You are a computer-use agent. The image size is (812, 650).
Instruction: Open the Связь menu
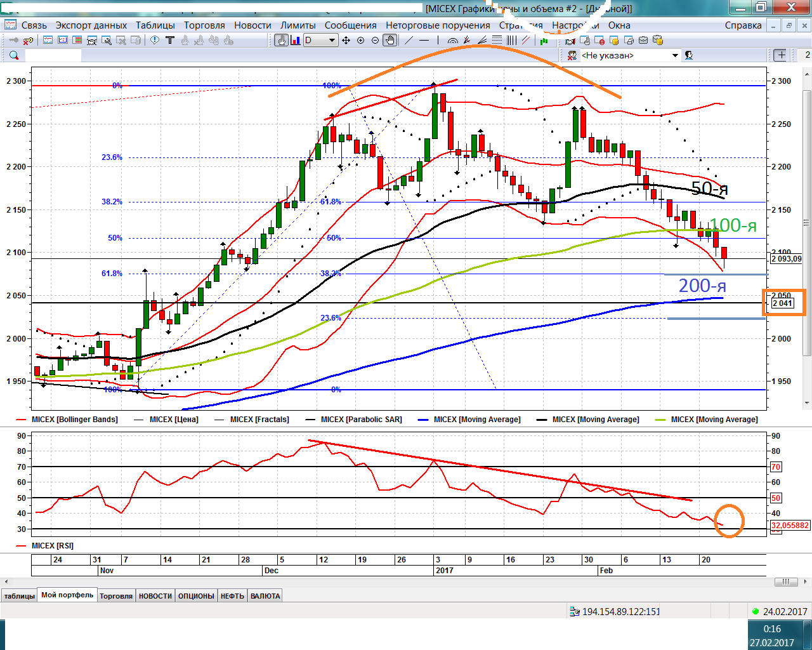pyautogui.click(x=34, y=25)
